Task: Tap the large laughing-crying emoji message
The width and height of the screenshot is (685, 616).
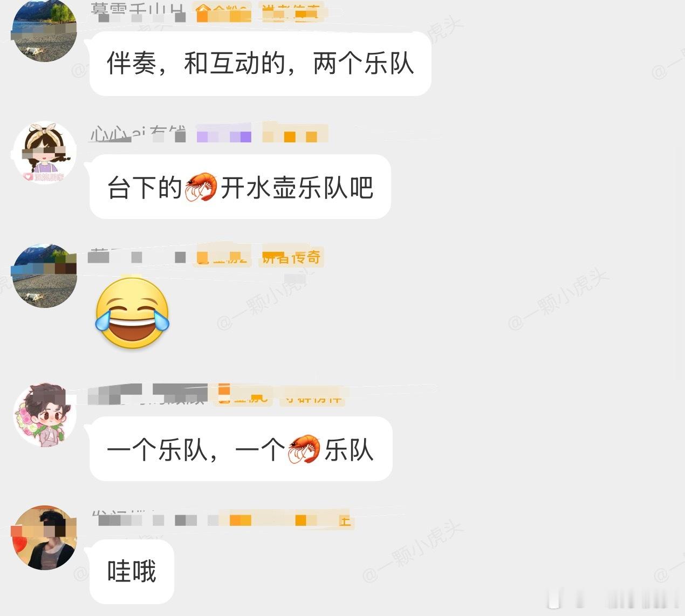Action: click(132, 312)
